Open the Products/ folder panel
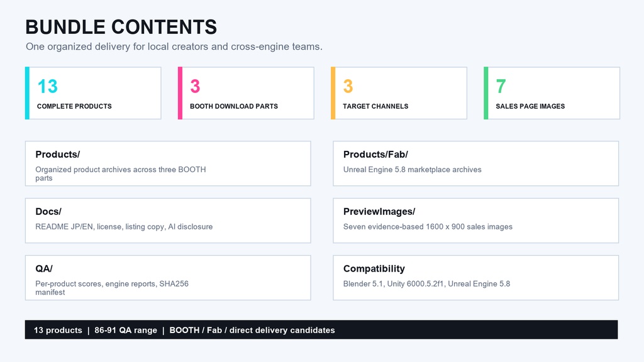Screen dimensions: 644x362 168,163
